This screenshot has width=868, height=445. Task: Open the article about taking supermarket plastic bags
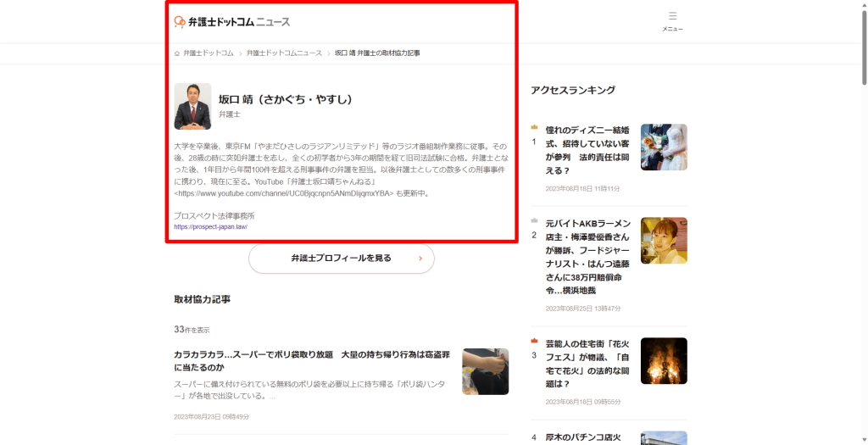(312, 360)
